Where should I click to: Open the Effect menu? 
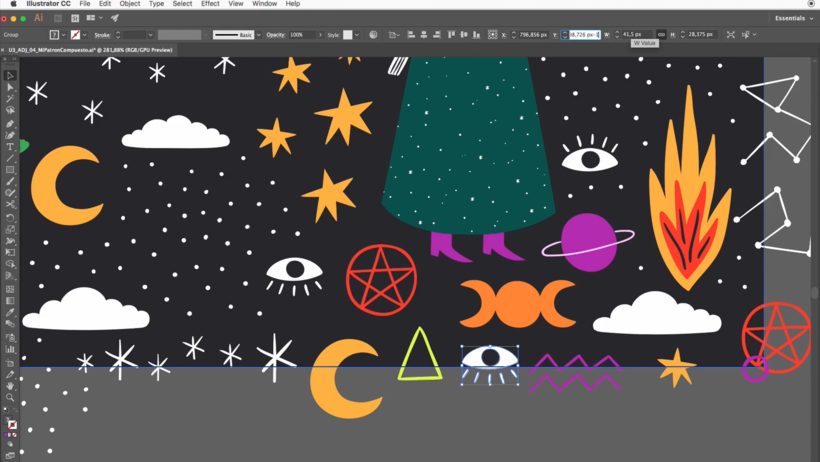210,4
